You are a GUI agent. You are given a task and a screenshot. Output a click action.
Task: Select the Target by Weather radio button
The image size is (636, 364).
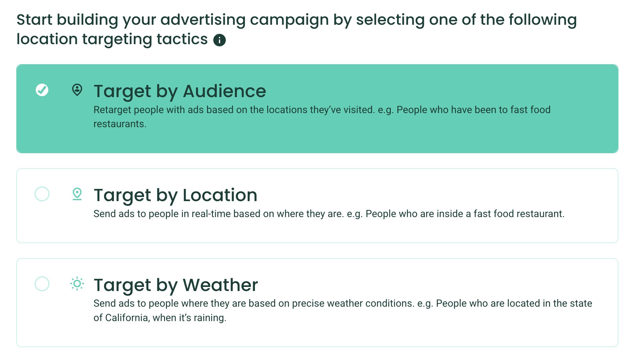(42, 284)
